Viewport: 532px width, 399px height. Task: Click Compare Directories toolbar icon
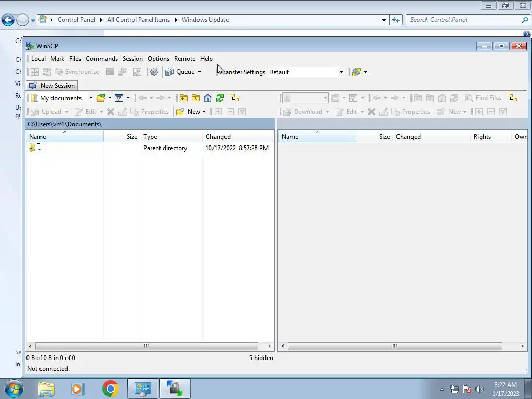click(35, 72)
